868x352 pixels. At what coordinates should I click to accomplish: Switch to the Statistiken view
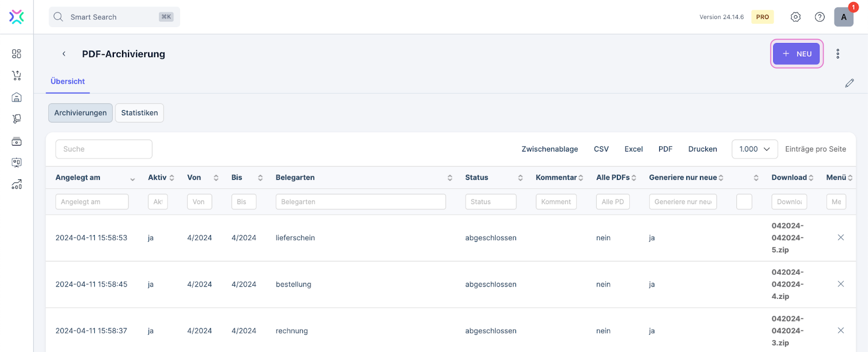[x=139, y=113]
